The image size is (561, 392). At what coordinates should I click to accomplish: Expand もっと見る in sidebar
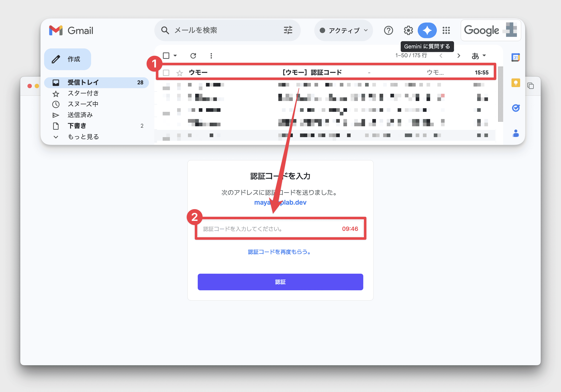83,137
